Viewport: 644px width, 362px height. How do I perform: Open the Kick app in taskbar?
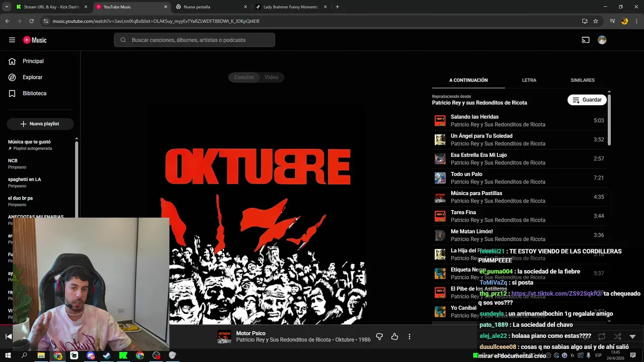tap(123, 355)
